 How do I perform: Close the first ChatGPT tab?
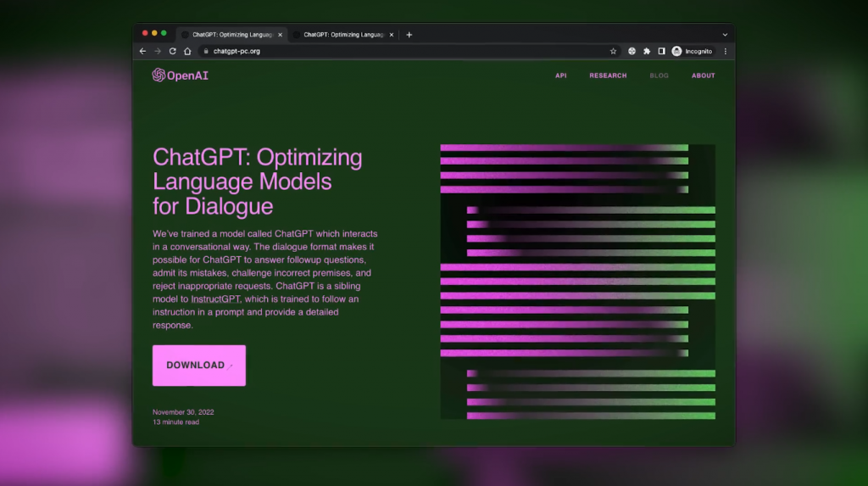point(280,35)
